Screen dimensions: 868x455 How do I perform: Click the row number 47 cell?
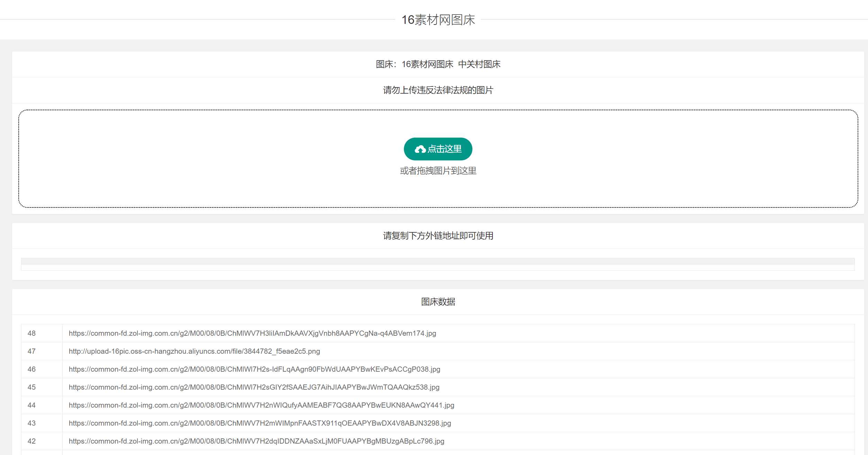pyautogui.click(x=32, y=351)
